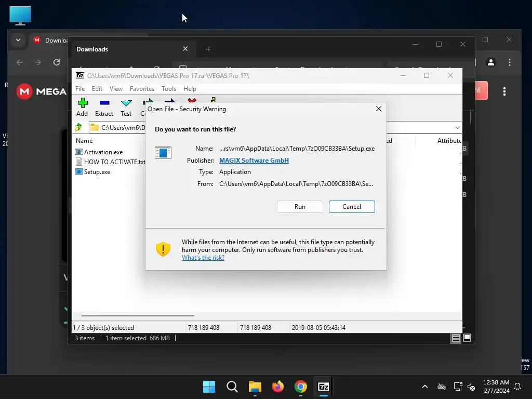This screenshot has height=399, width=532.
Task: Click the MEGA logo on the webpage
Action: coord(42,91)
